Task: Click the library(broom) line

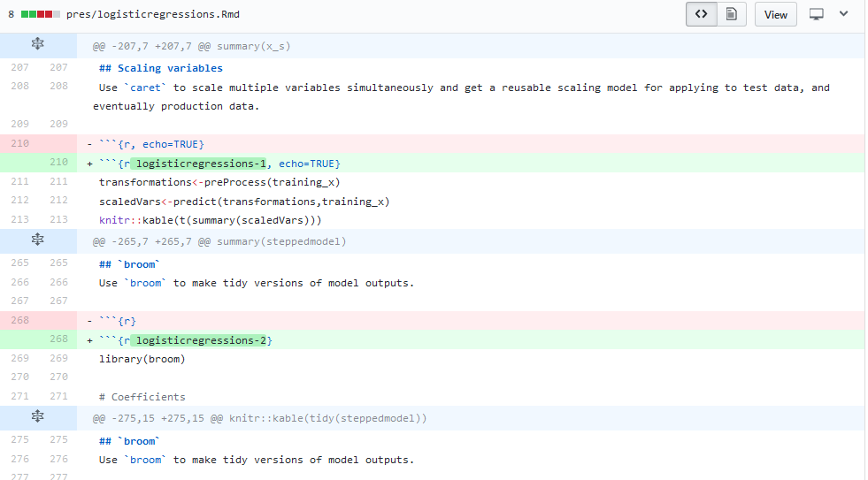Action: click(142, 360)
